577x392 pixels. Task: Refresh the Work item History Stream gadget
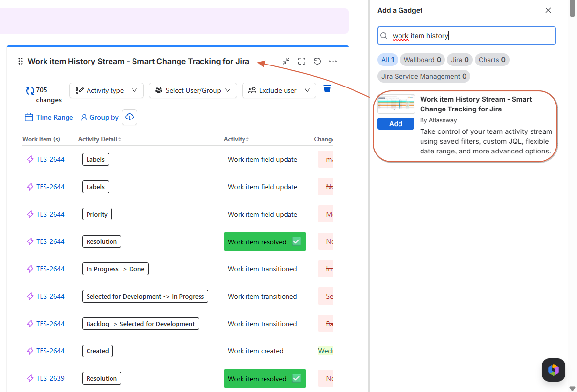tap(317, 61)
